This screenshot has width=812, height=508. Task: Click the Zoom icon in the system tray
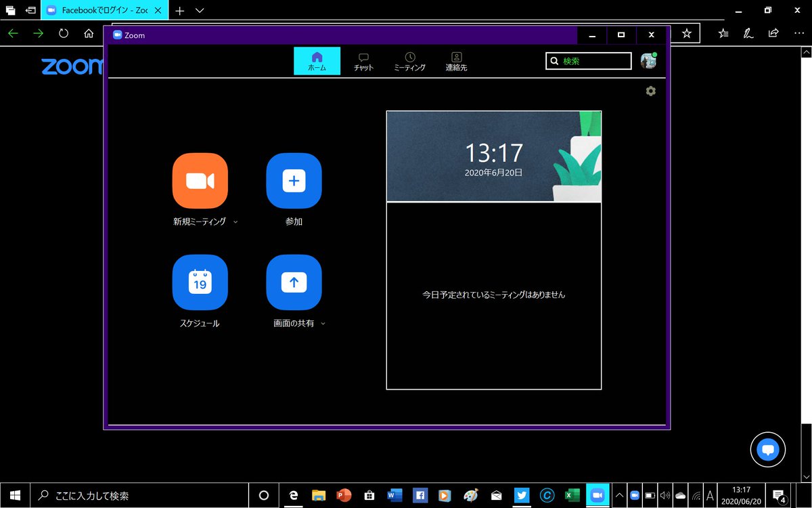coord(635,495)
